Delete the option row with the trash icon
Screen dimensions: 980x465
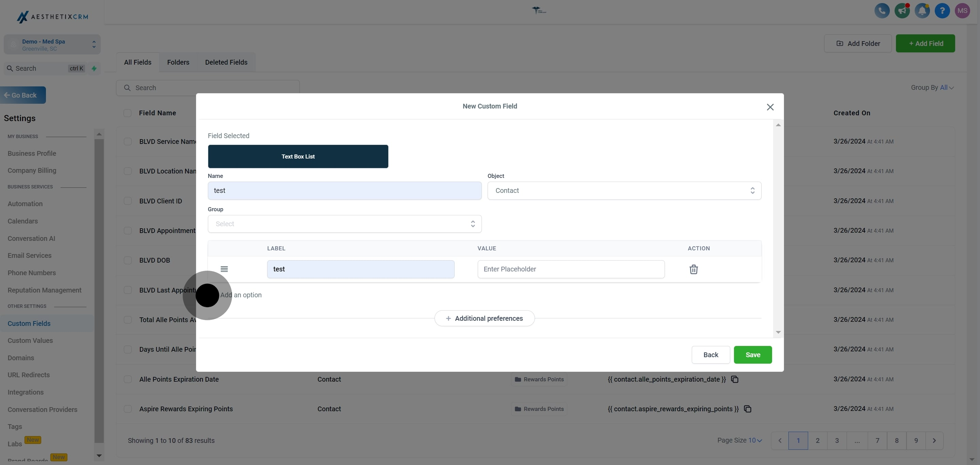tap(693, 269)
